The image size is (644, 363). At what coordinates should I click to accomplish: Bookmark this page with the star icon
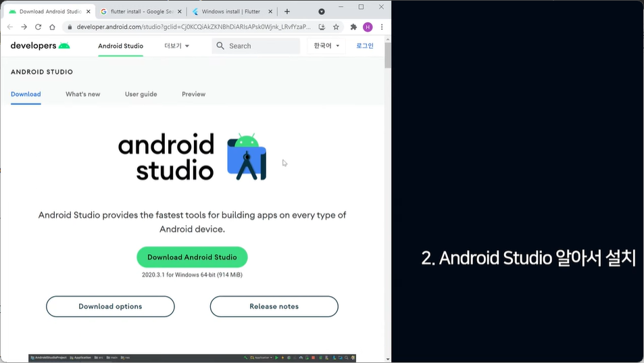(336, 27)
